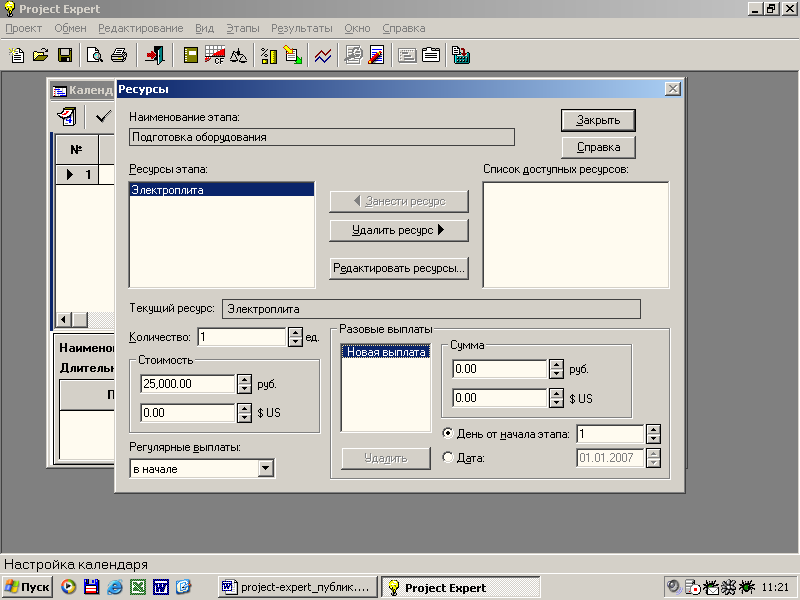
Task: Close the Ресурсы dialog with X
Action: tap(673, 89)
